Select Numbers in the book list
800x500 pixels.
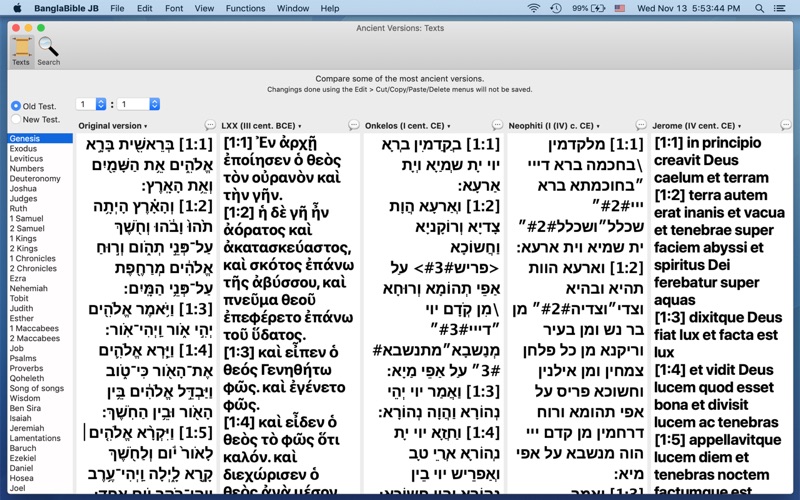[40, 168]
